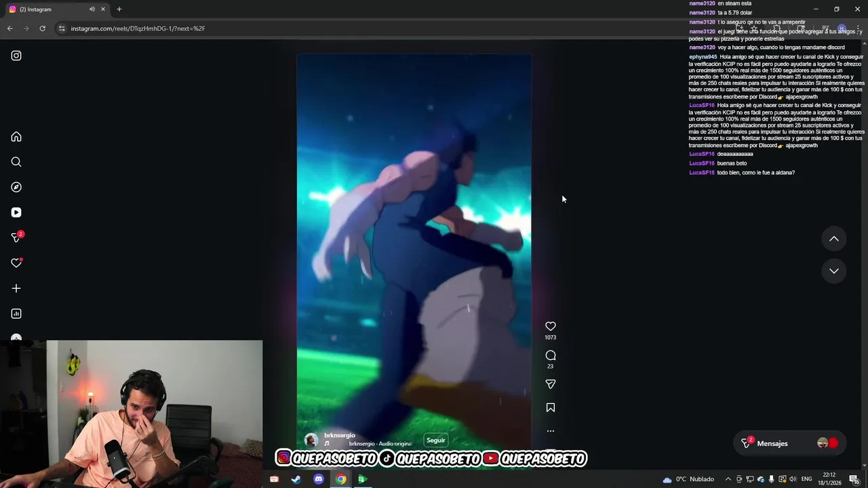868x488 pixels.
Task: Go to the previous reel
Action: point(834,239)
